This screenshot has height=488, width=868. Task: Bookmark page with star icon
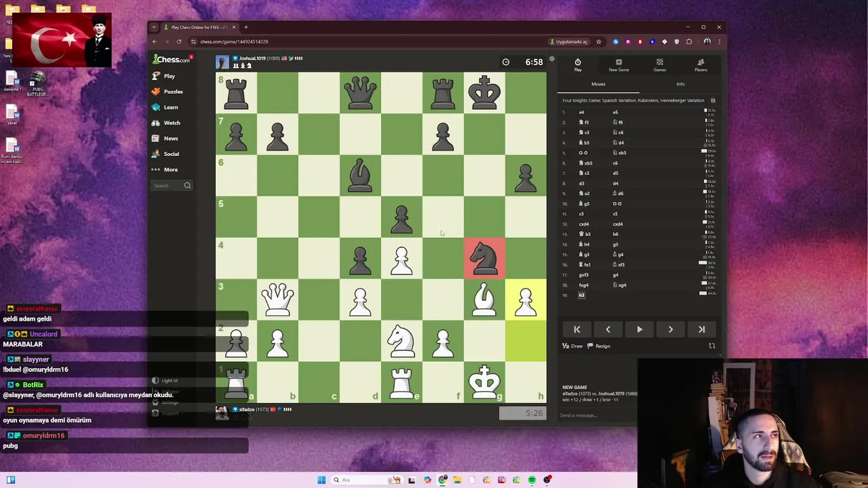pyautogui.click(x=599, y=41)
